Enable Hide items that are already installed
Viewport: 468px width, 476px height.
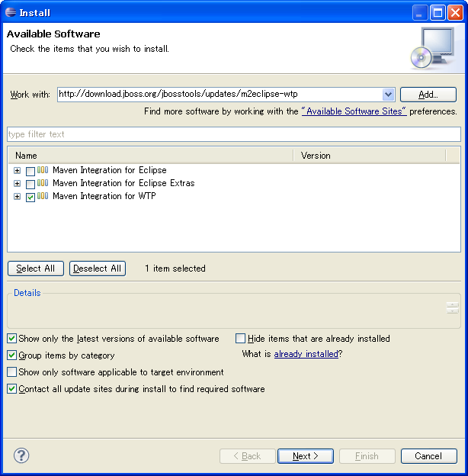(x=241, y=338)
